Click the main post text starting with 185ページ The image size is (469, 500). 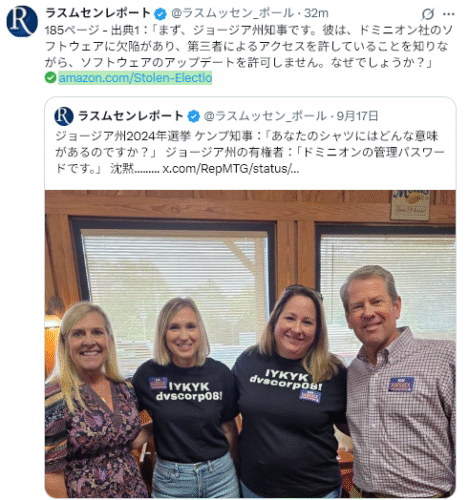(249, 46)
